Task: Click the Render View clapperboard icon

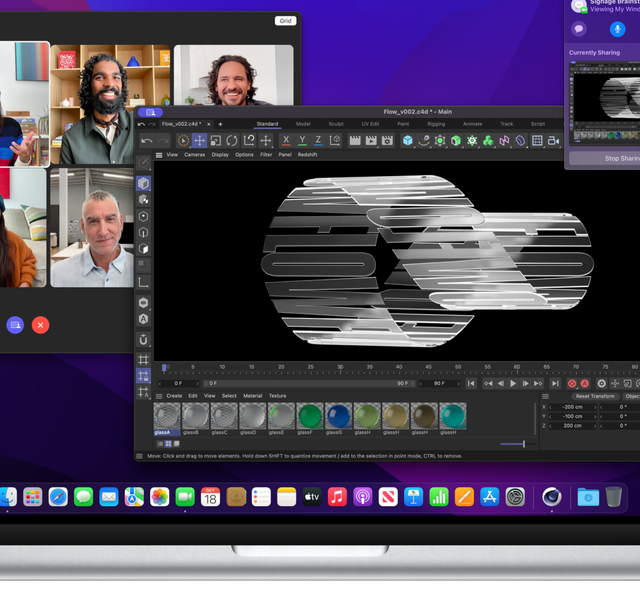Action: click(355, 141)
